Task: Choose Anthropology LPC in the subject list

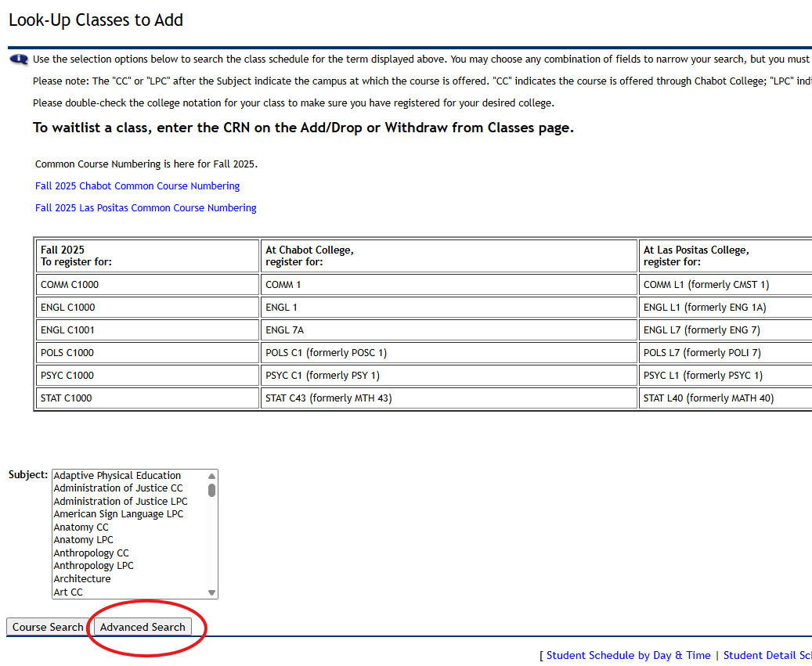Action: (94, 566)
